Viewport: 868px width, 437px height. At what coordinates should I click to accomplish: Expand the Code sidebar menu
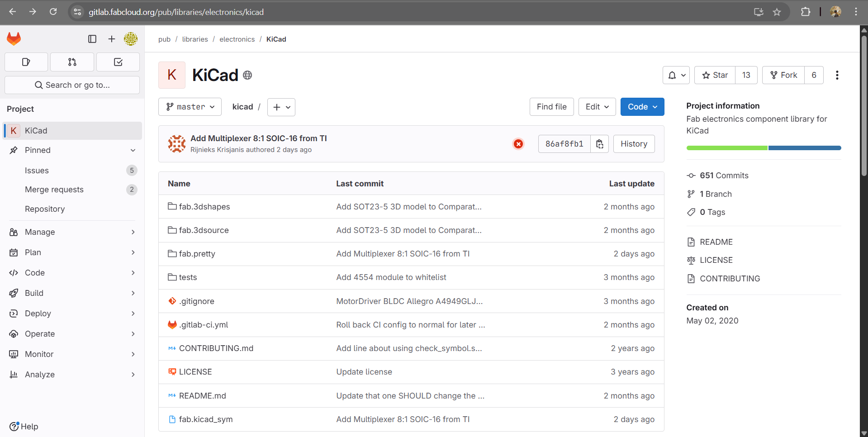point(72,273)
